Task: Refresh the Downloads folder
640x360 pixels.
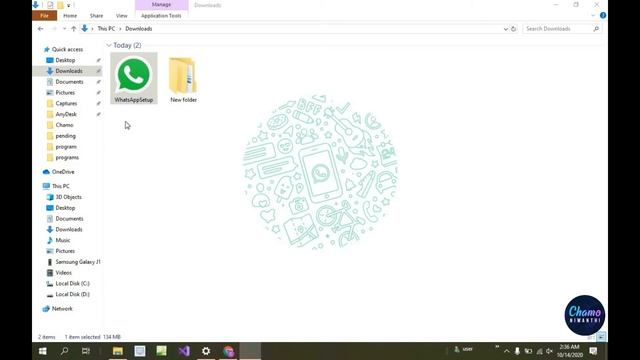Action: [x=513, y=29]
